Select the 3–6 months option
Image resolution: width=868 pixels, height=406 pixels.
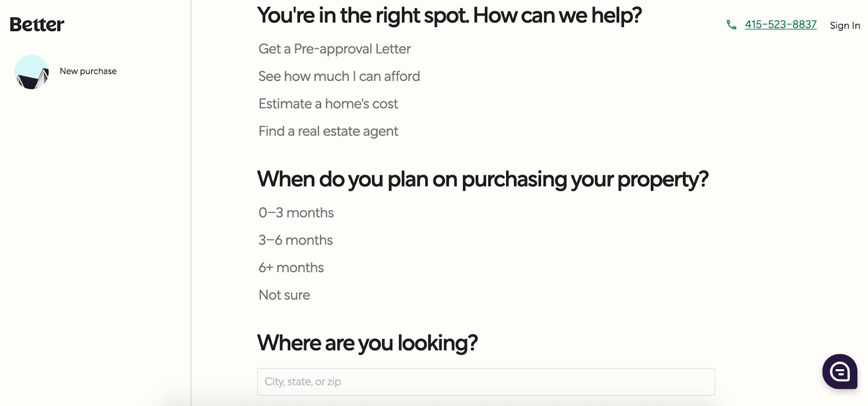(x=295, y=240)
